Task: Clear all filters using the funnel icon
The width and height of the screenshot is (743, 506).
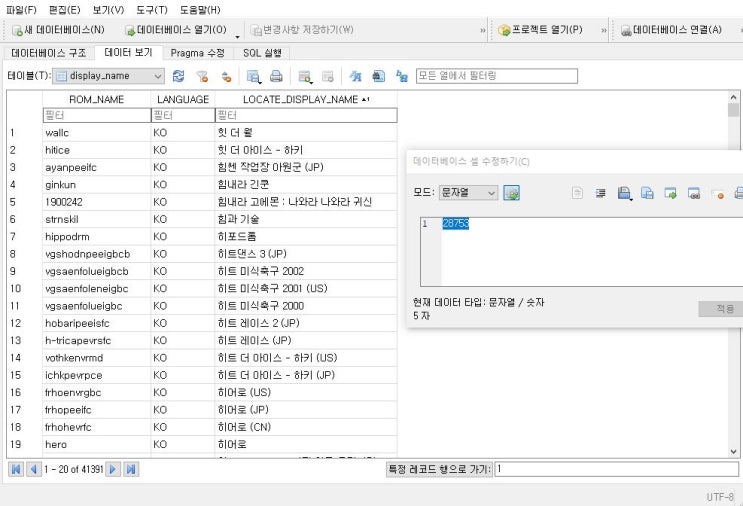Action: 202,76
